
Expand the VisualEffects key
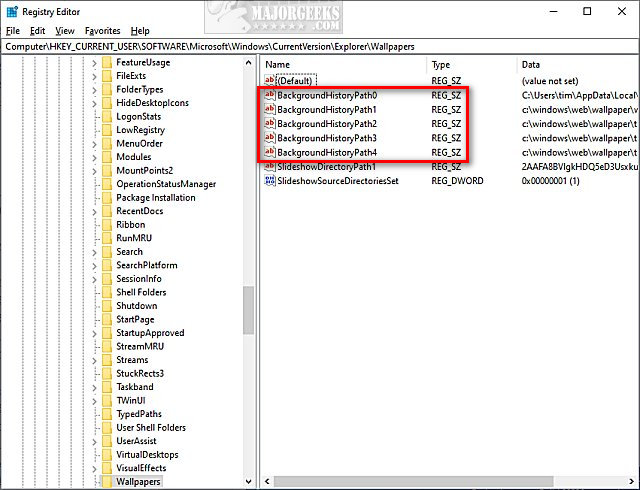(94, 469)
